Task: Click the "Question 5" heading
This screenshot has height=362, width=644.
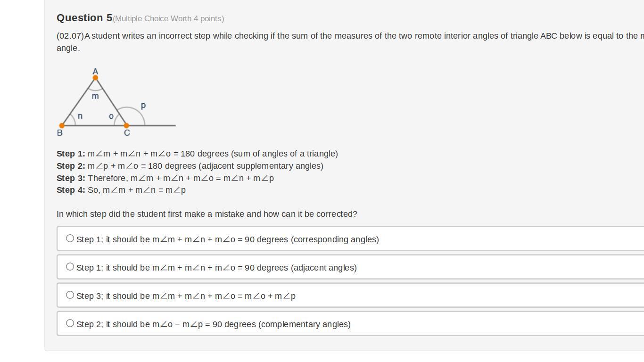Action: (84, 18)
